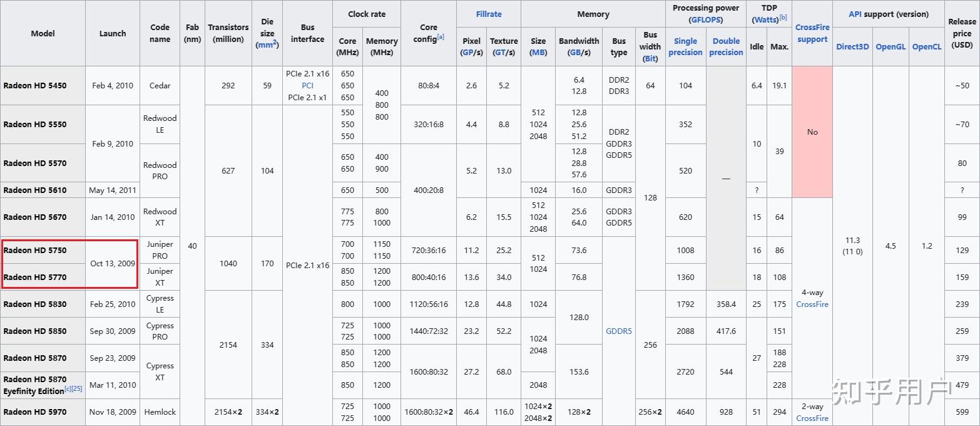Viewport: 980px width, 426px height.
Task: Click the 'Hemlock' code name cell
Action: coord(160,412)
